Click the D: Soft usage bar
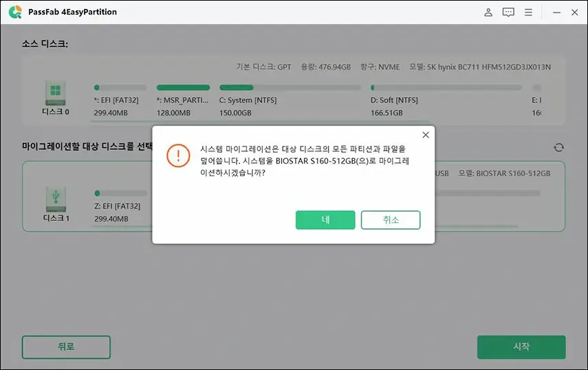Viewport: 588px width, 370px height. pyautogui.click(x=446, y=88)
